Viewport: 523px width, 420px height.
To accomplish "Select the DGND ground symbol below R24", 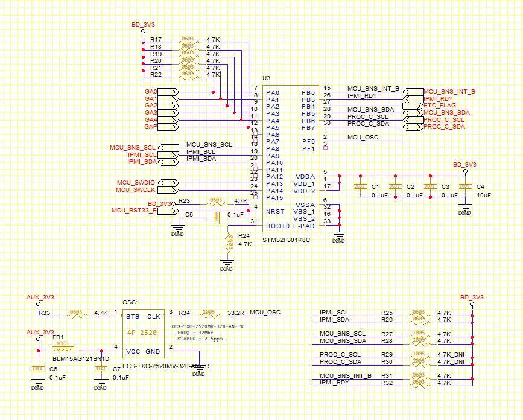I will pyautogui.click(x=226, y=265).
